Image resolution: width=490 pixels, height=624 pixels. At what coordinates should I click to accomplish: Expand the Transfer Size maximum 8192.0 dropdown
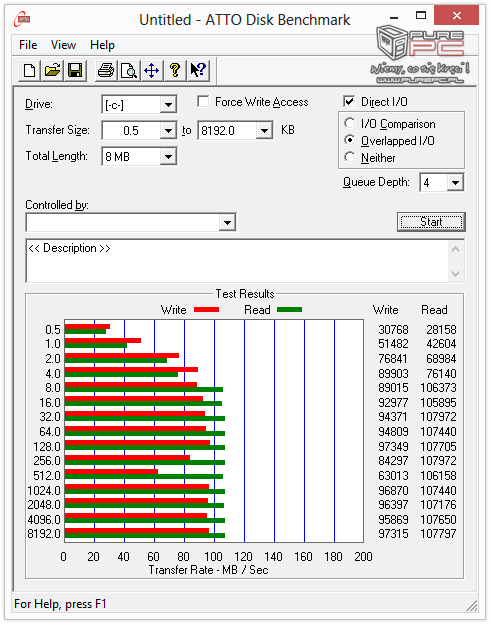(x=264, y=131)
